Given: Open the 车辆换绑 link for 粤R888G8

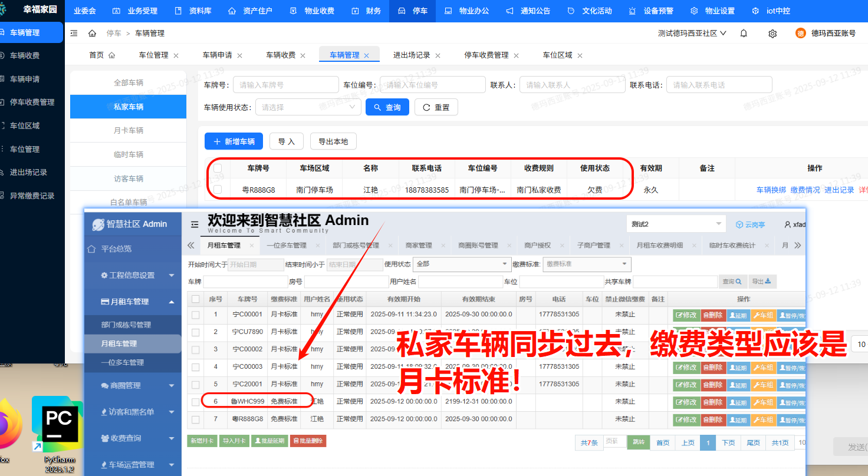Looking at the screenshot, I should click(771, 190).
